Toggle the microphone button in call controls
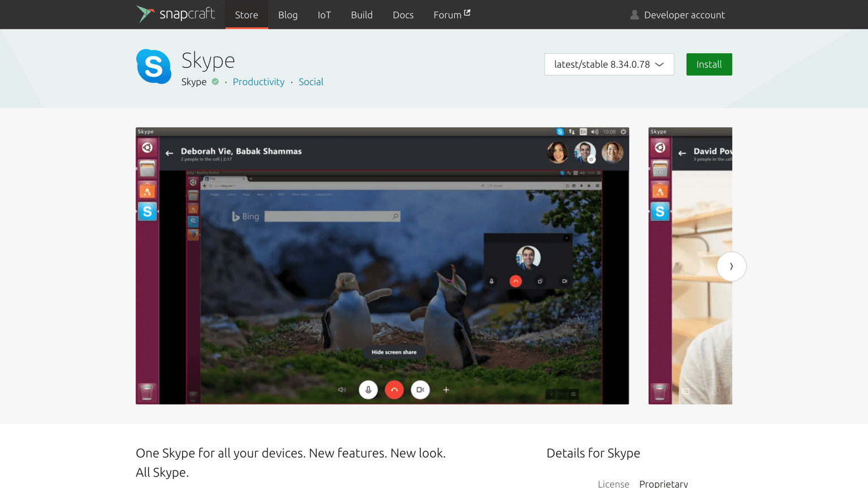868x488 pixels. (368, 390)
